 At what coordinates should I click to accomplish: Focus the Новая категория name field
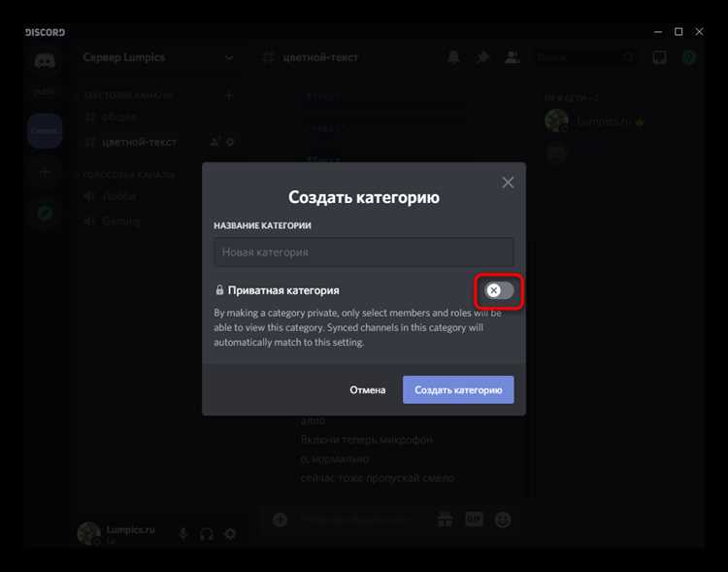pyautogui.click(x=364, y=252)
